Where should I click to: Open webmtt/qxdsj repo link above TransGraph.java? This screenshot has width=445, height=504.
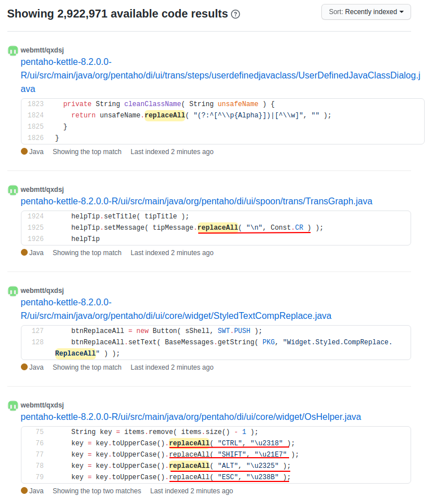click(42, 190)
